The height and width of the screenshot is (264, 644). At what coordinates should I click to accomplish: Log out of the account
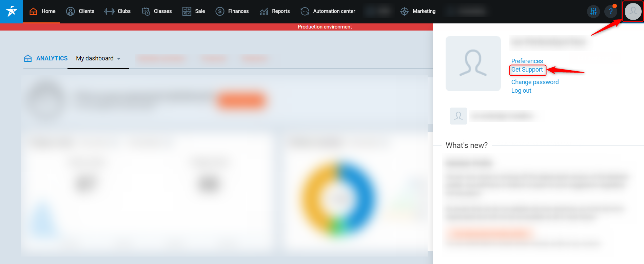click(x=521, y=91)
